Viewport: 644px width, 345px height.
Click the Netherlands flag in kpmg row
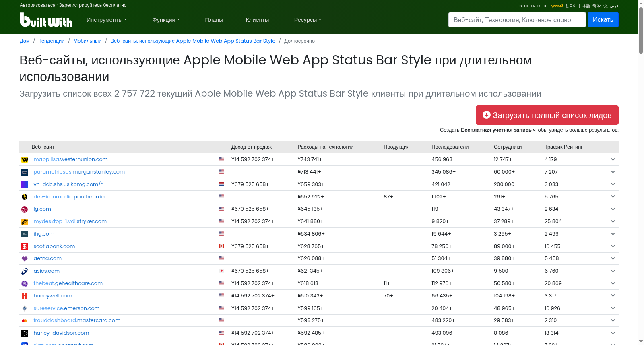tap(221, 184)
